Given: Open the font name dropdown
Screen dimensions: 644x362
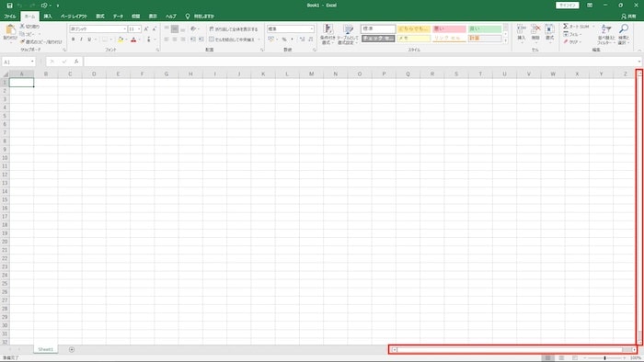Looking at the screenshot, I should (x=124, y=29).
